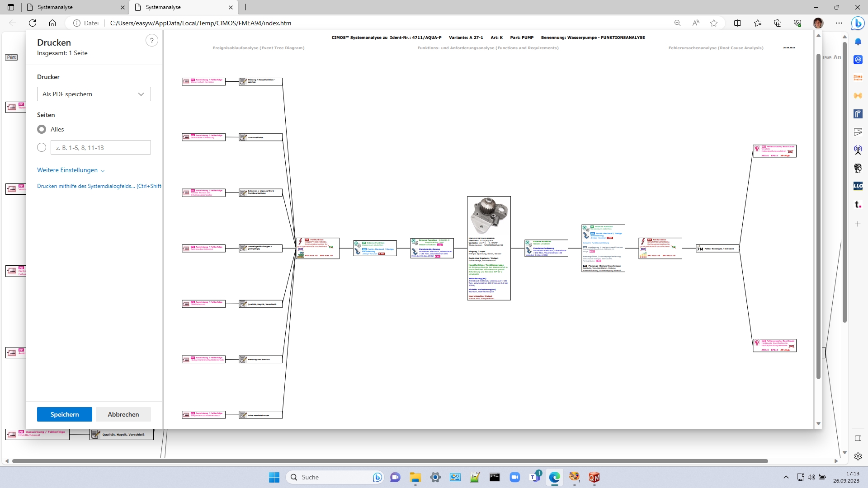Open a new browser tab
The height and width of the screenshot is (488, 868).
246,7
